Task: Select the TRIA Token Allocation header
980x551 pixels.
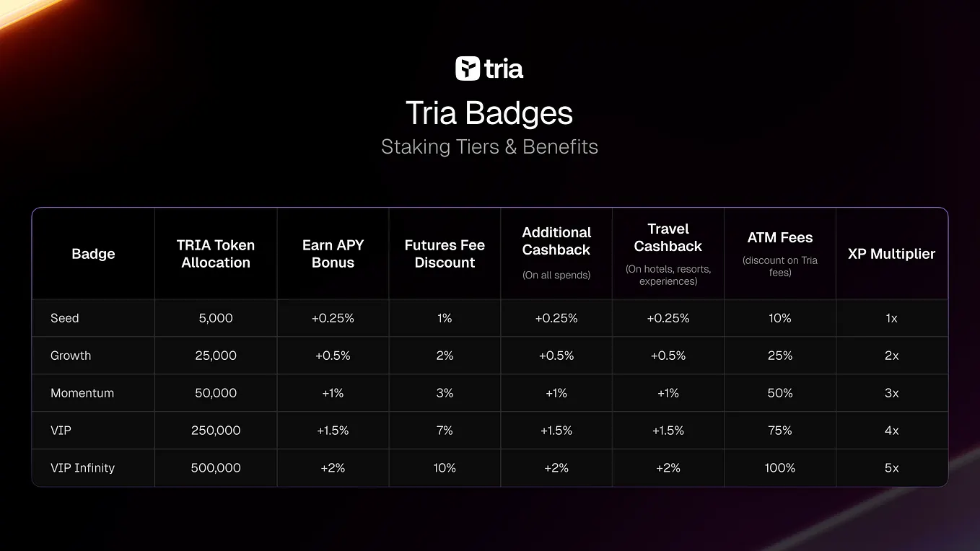Action: click(216, 254)
